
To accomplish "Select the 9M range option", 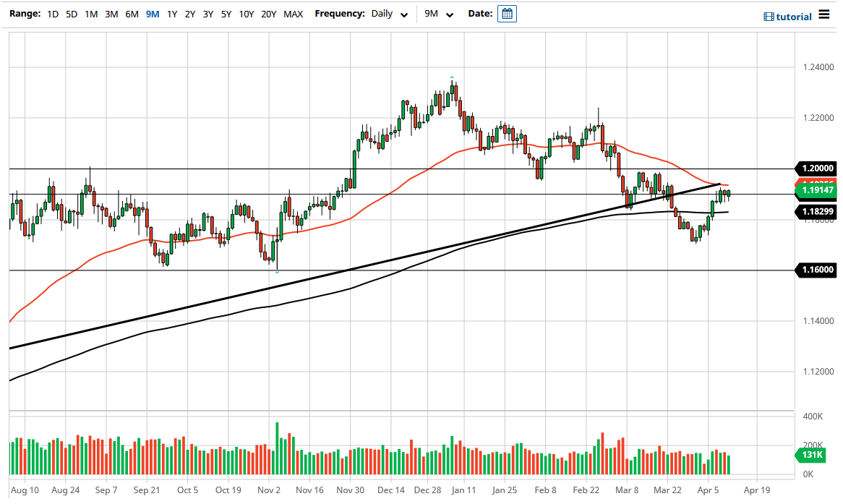I will pos(153,14).
